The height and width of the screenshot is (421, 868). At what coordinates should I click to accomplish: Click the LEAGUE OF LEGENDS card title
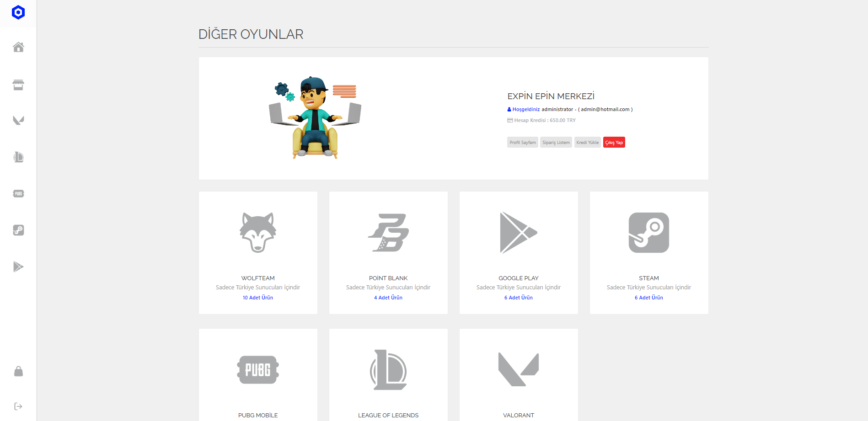point(388,415)
